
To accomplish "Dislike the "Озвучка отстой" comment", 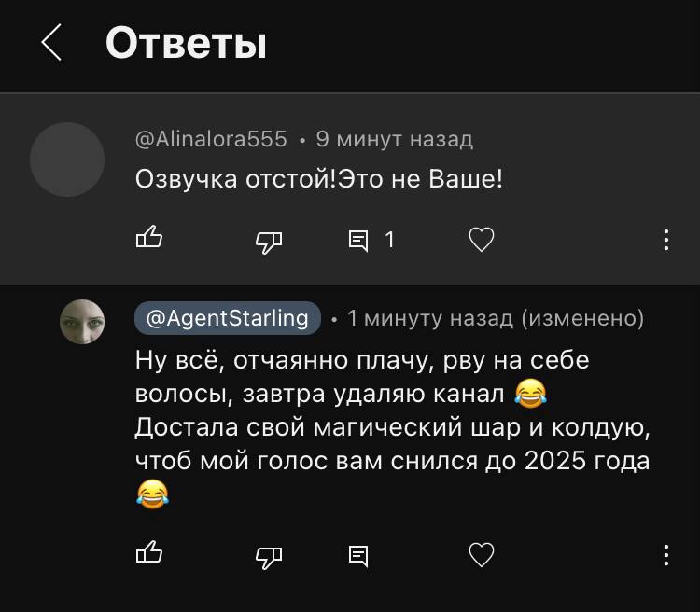I will (x=269, y=241).
